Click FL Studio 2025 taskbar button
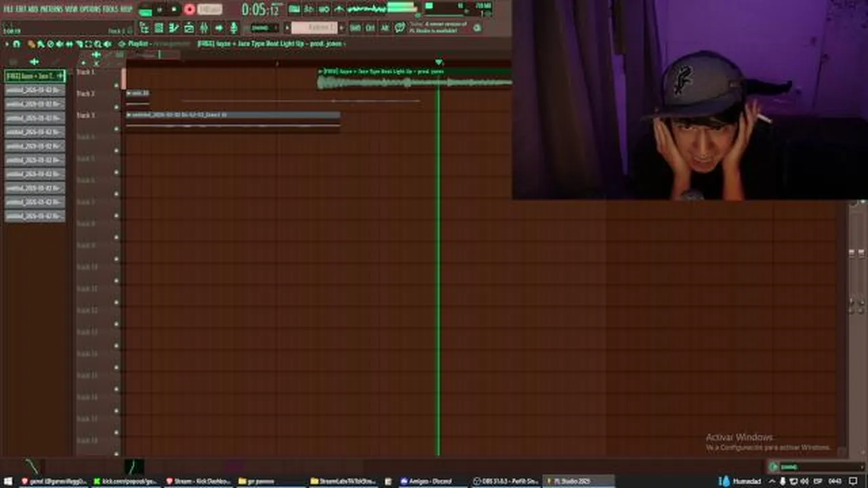This screenshot has width=868, height=488. 580,481
